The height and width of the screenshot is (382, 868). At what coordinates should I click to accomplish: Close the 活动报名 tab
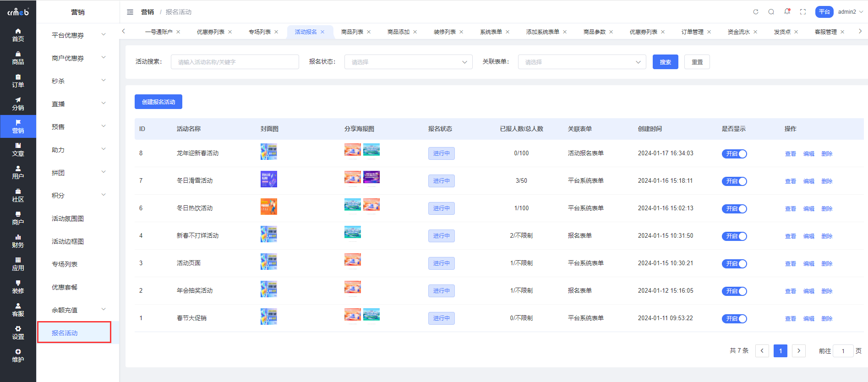(x=322, y=32)
